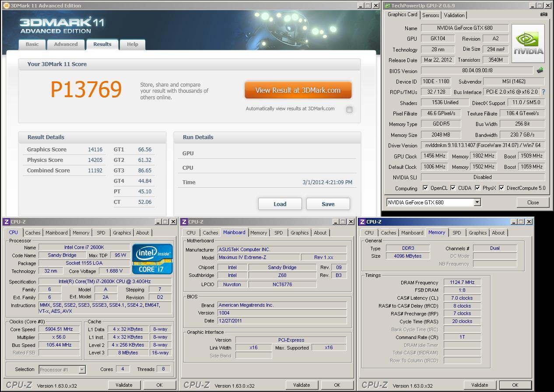Click the Memory CPU-Z window title icon
554x392 pixels.
coord(362,222)
